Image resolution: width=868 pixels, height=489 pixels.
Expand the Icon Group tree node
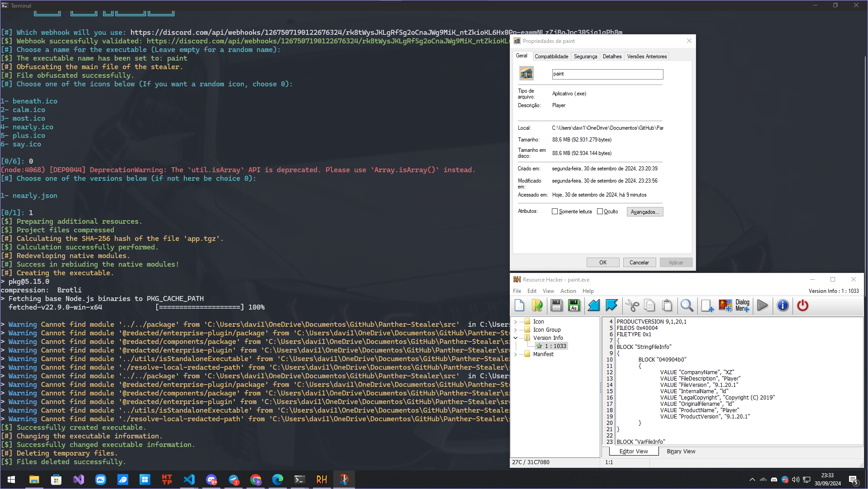coord(516,330)
